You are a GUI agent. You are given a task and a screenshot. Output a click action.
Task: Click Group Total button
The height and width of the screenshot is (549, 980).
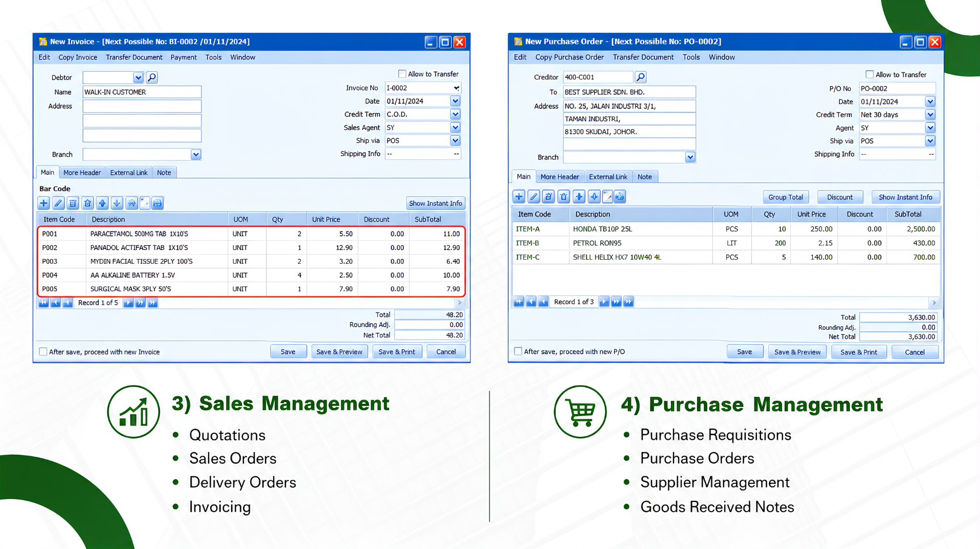[x=785, y=197]
